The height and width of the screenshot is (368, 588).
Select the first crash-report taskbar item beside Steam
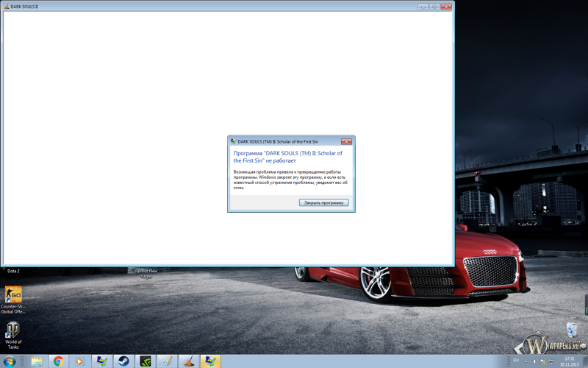pyautogui.click(x=101, y=361)
